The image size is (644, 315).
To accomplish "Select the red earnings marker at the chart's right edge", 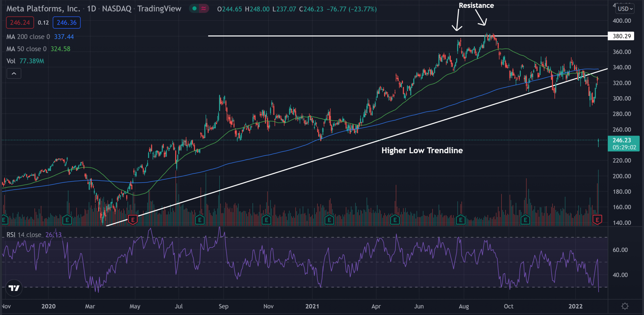I will [x=597, y=220].
